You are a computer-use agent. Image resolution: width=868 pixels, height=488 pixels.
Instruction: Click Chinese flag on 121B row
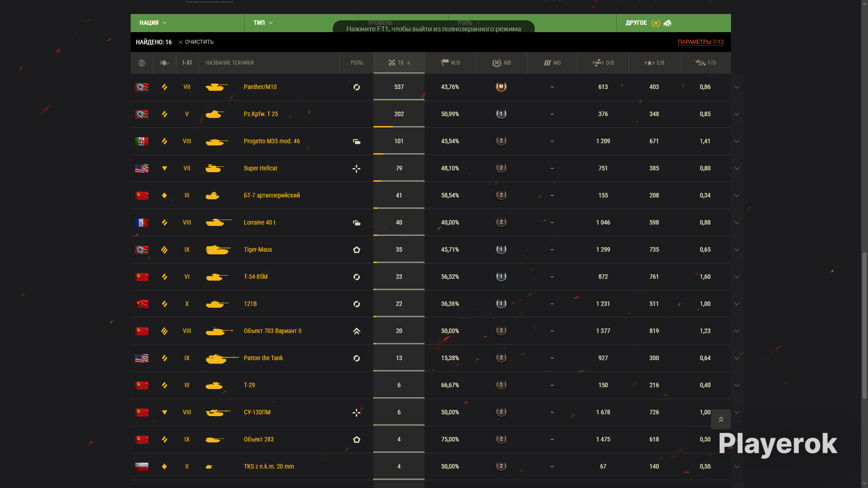point(142,304)
